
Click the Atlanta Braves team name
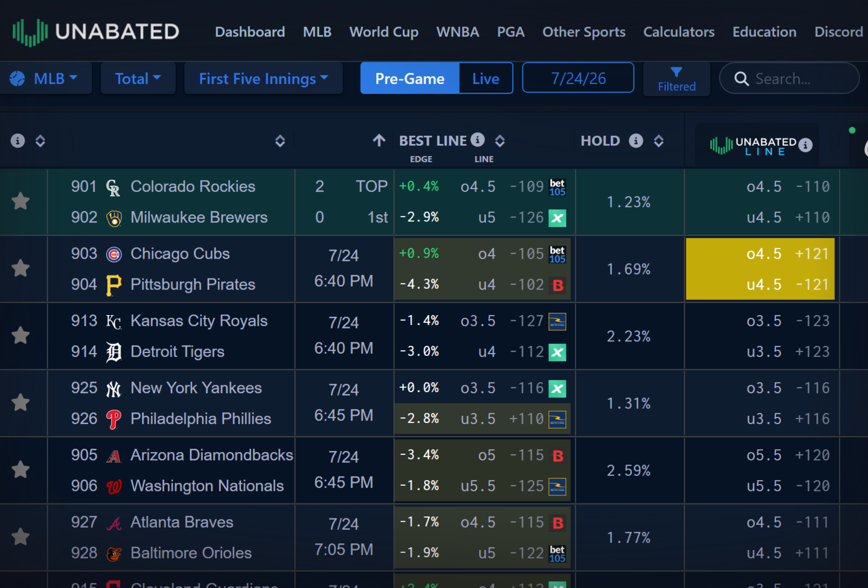click(x=182, y=522)
